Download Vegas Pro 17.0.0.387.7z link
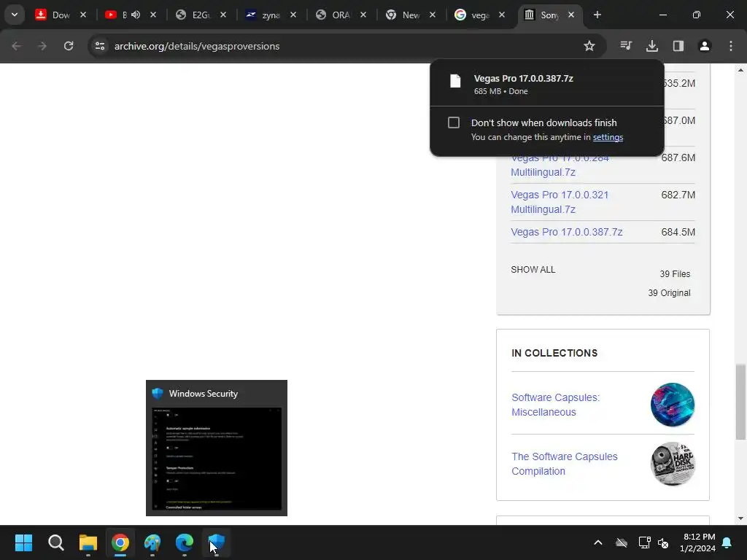Viewport: 747px width, 560px height. tap(566, 232)
